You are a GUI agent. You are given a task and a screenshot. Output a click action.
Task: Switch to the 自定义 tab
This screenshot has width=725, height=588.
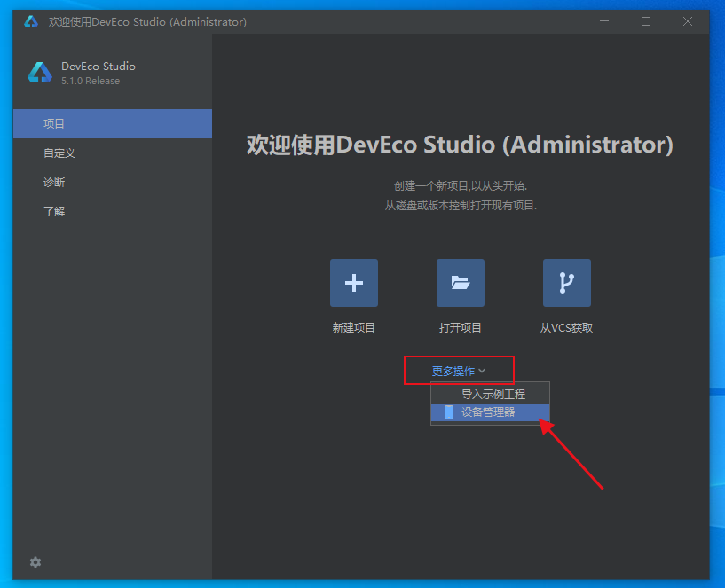click(x=59, y=153)
